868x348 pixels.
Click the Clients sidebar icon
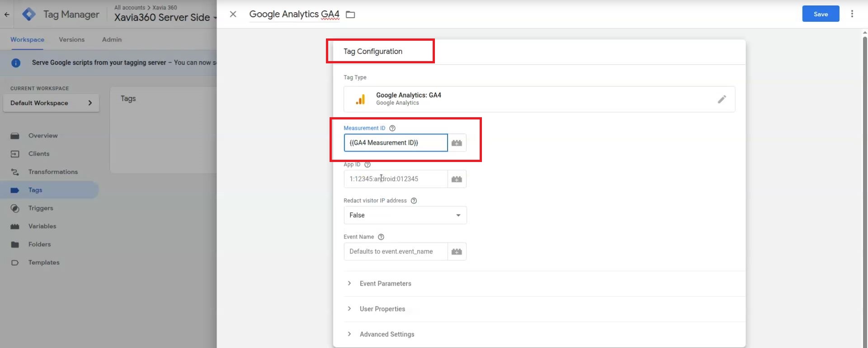pos(15,154)
